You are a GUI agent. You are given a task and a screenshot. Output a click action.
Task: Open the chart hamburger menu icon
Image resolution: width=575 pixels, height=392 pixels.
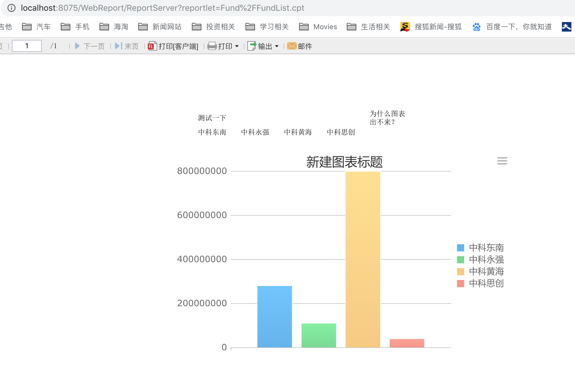tap(502, 161)
